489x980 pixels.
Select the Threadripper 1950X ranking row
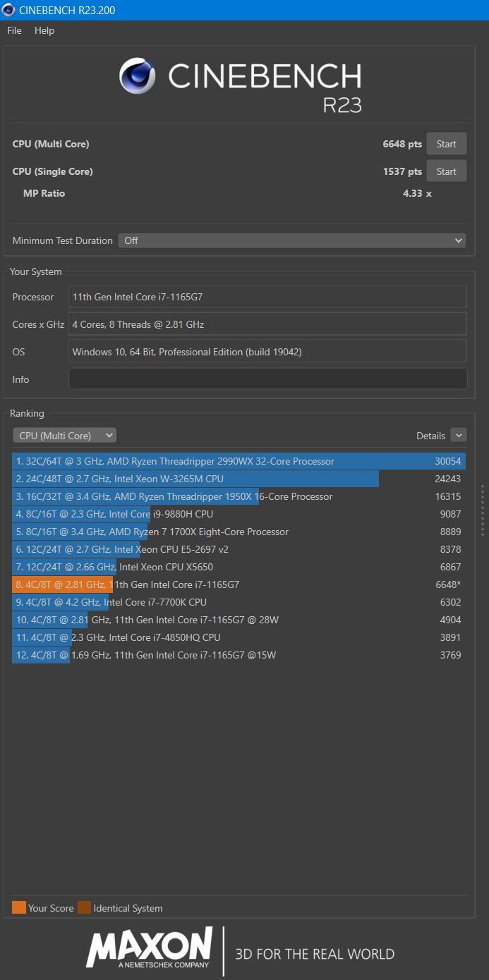click(239, 496)
